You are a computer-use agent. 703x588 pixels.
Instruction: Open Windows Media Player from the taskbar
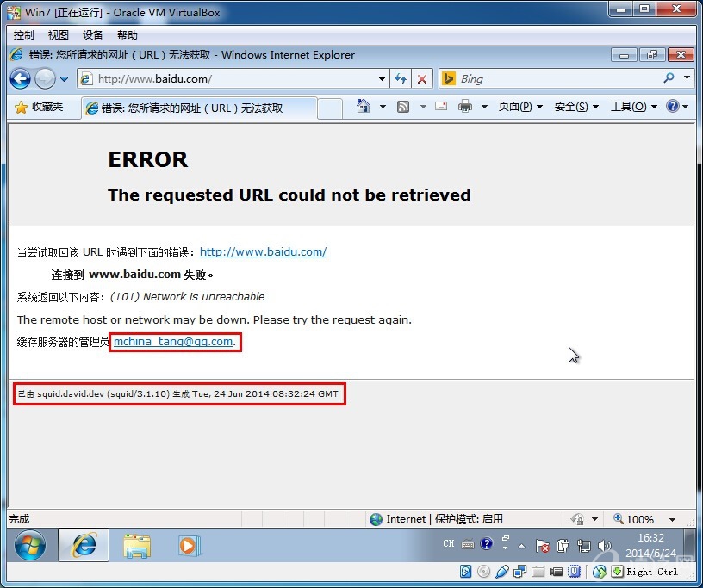[189, 545]
